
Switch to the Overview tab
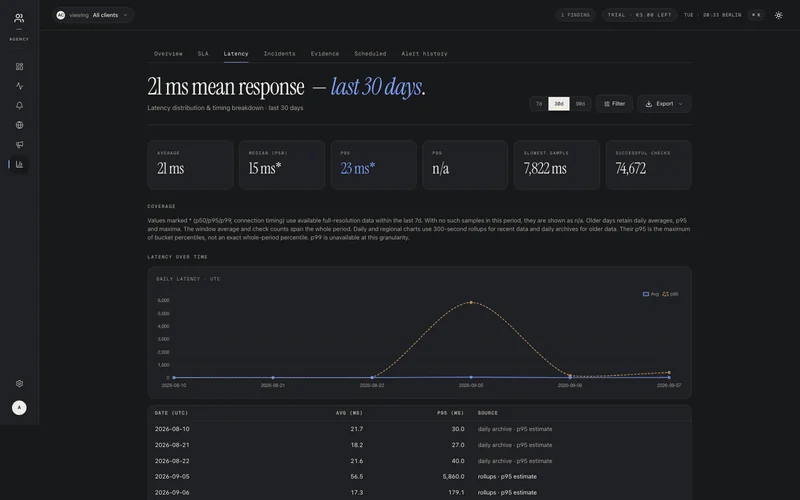(168, 54)
